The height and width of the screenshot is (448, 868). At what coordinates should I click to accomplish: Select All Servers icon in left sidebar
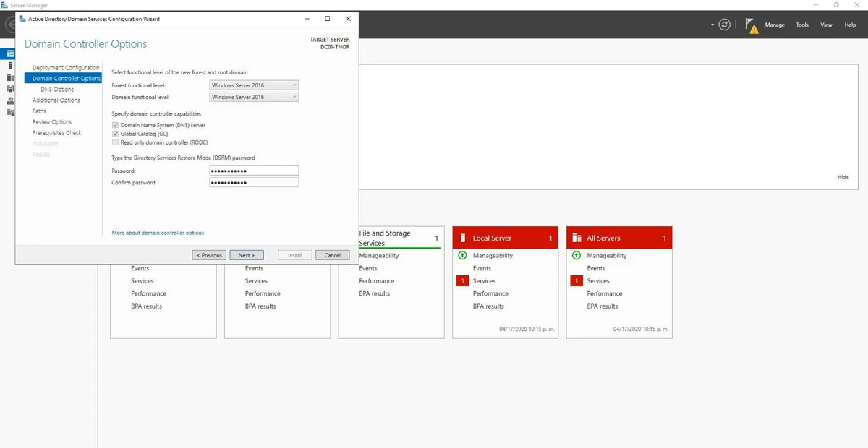coord(11,77)
